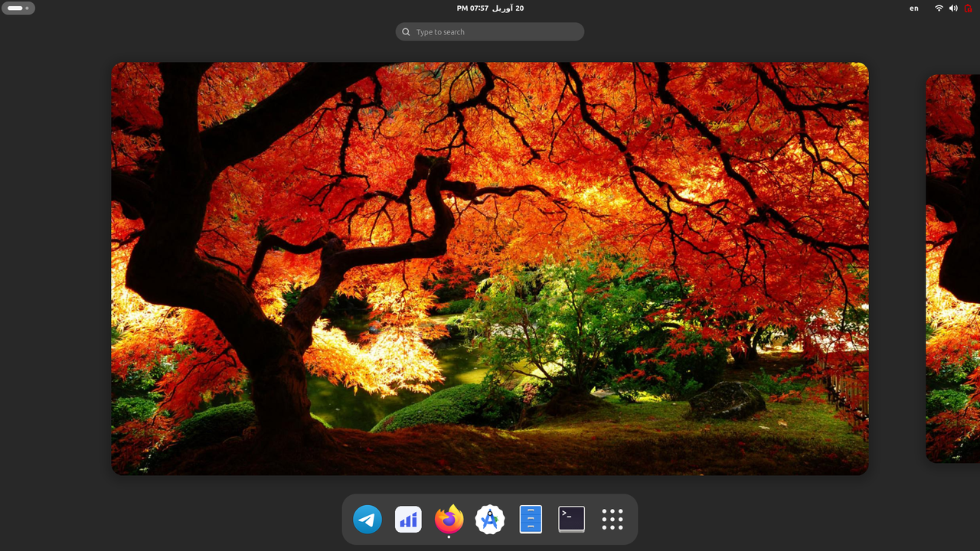Click the volume speaker icon

pos(953,8)
